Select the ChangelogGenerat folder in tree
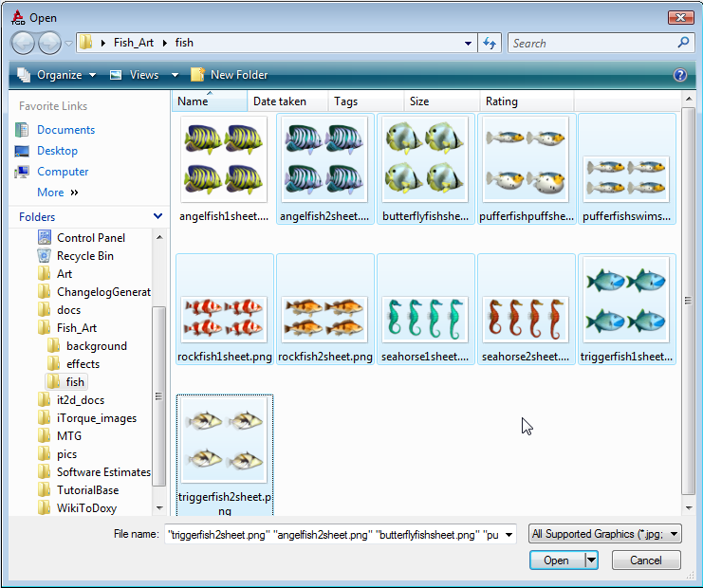The width and height of the screenshot is (703, 588). (x=94, y=292)
